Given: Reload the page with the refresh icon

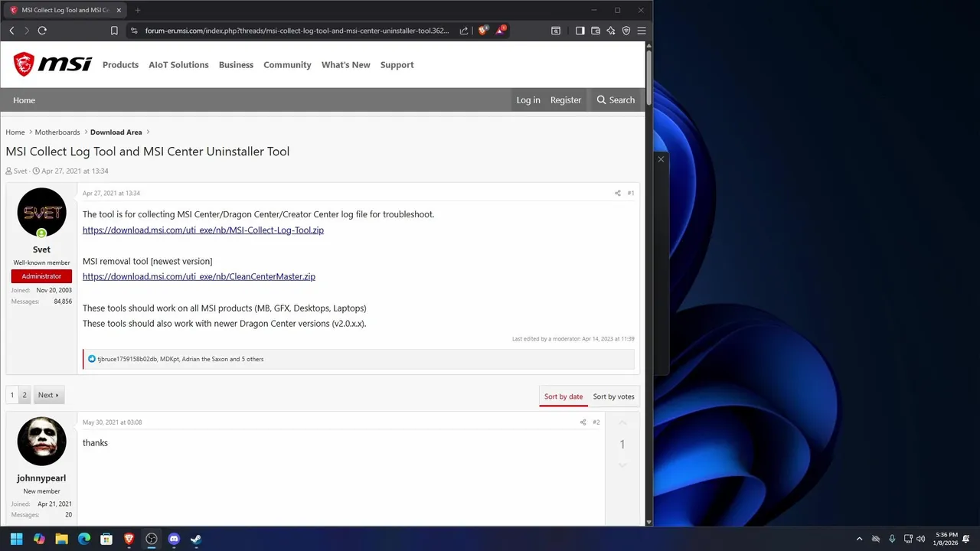Looking at the screenshot, I should coord(42,31).
